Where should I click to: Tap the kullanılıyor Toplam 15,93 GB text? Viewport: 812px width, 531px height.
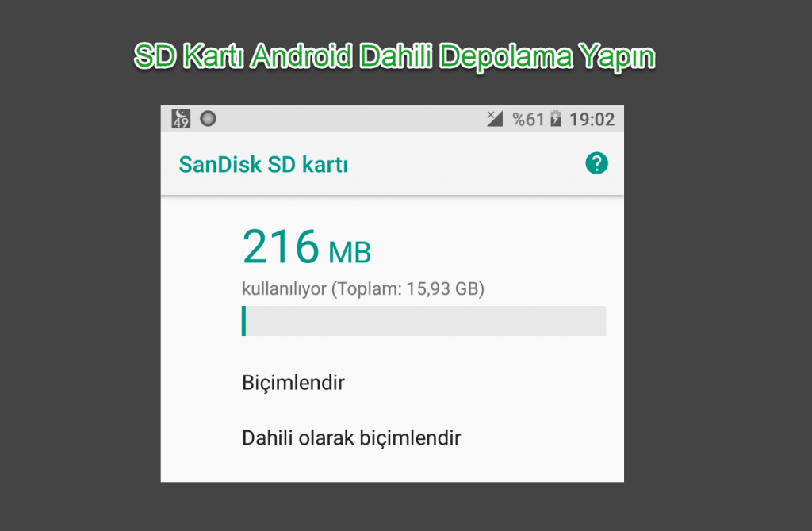[363, 288]
